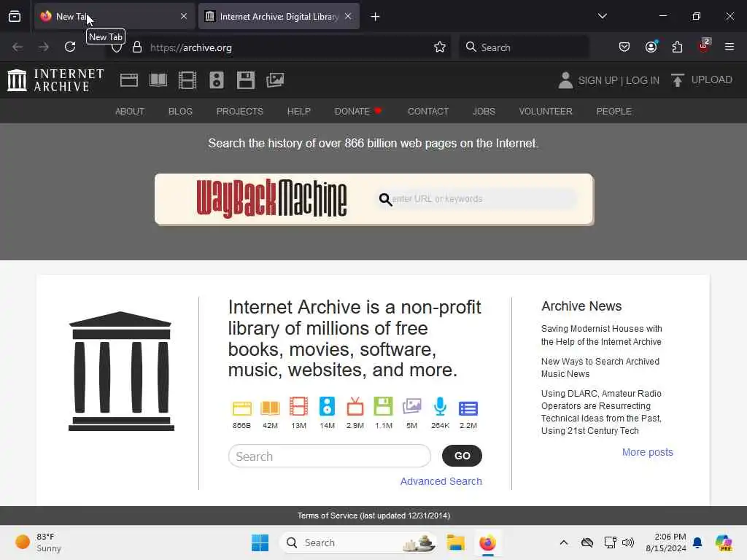Open the ABOUT menu item
This screenshot has height=560, width=747.
pos(130,112)
